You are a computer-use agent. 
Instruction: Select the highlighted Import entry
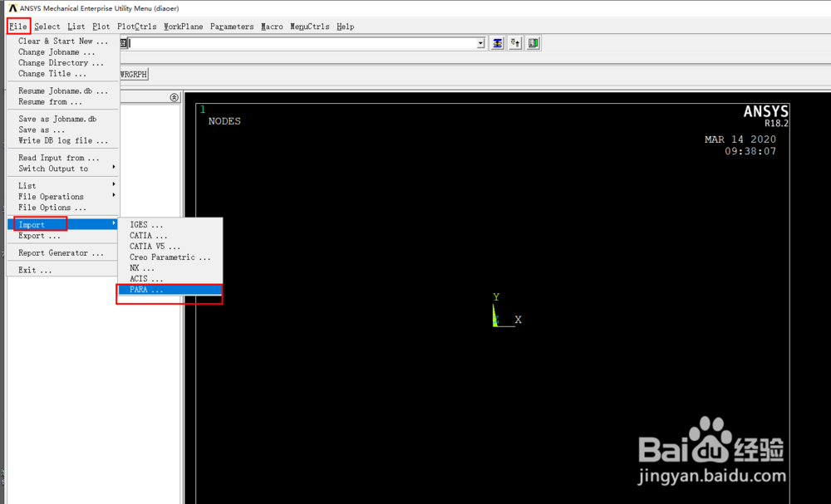tap(63, 224)
